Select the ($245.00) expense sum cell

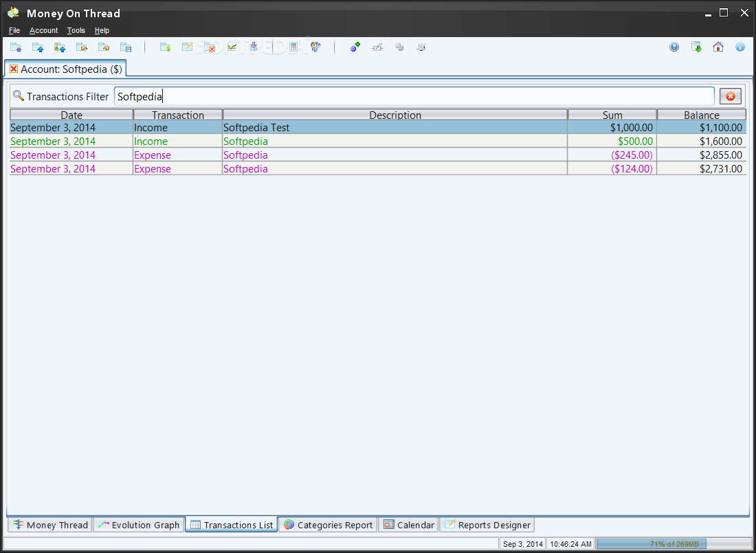pos(612,155)
